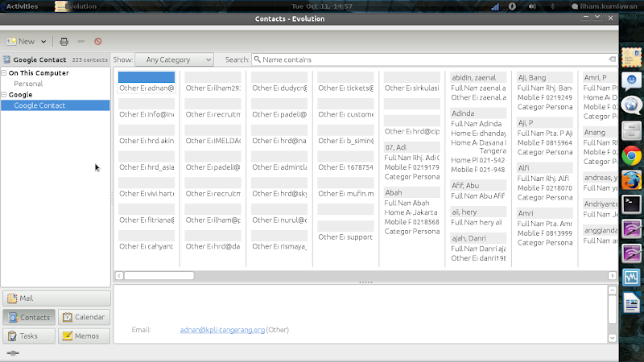The height and width of the screenshot is (362, 644).
Task: Switch to the Tasks view
Action: pos(29,336)
